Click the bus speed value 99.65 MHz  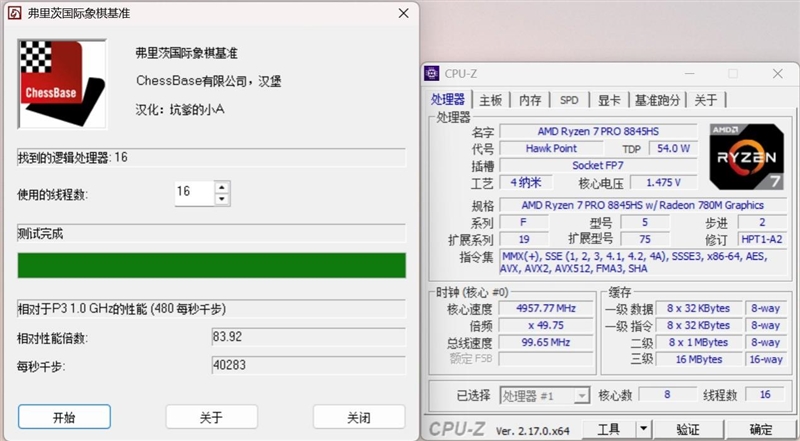(546, 342)
